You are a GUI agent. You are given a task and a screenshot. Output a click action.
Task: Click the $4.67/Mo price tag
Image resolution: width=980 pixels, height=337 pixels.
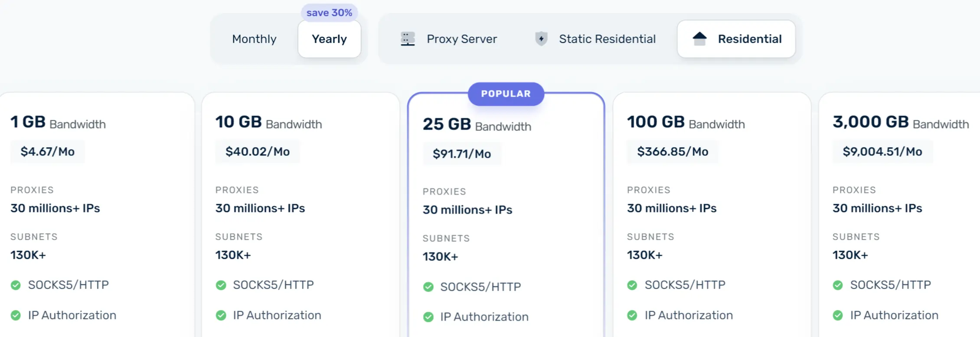[48, 152]
